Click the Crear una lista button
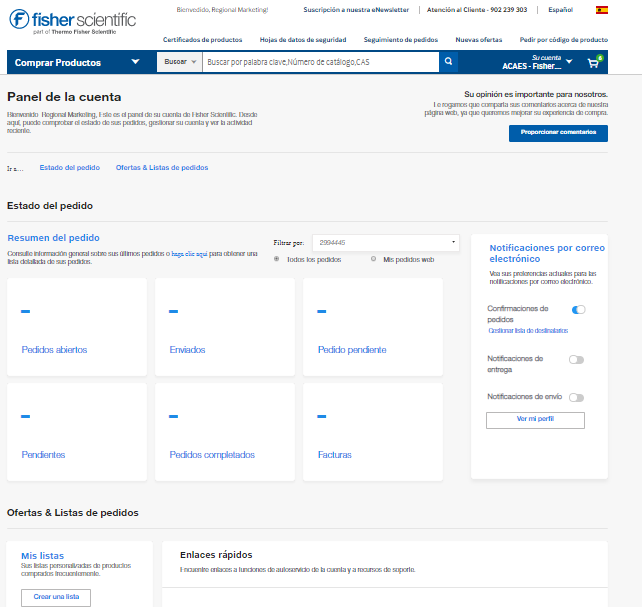 coord(56,597)
